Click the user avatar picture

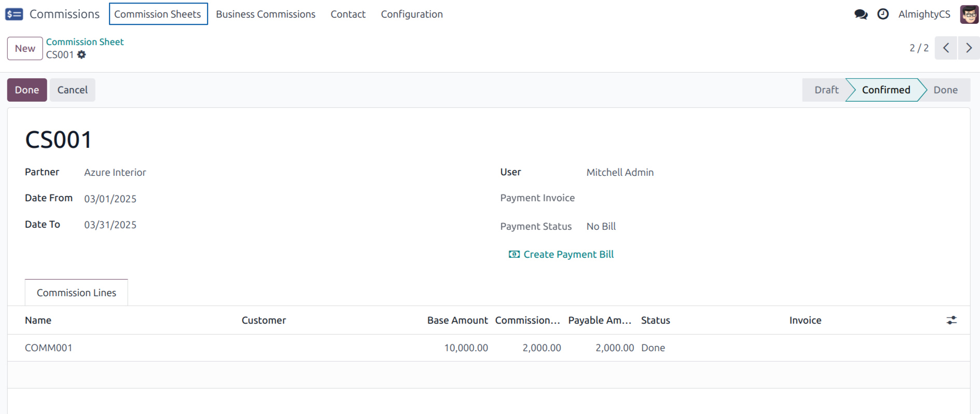(969, 14)
